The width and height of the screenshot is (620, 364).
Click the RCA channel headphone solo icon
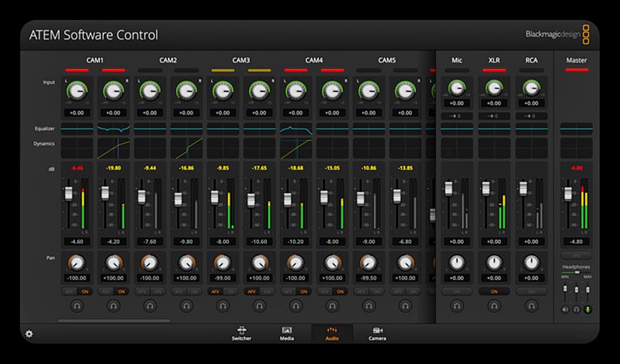[531, 306]
